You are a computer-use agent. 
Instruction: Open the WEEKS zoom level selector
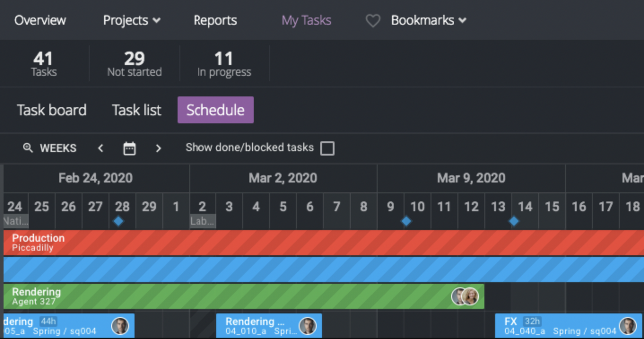click(58, 148)
